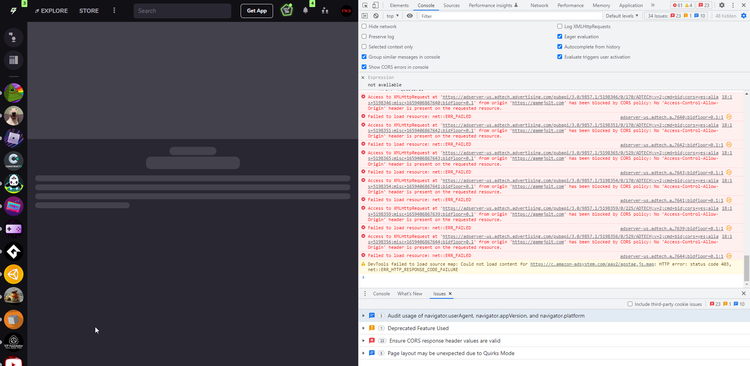Open the What's New drawer tab
The width and height of the screenshot is (750, 366).
point(409,294)
